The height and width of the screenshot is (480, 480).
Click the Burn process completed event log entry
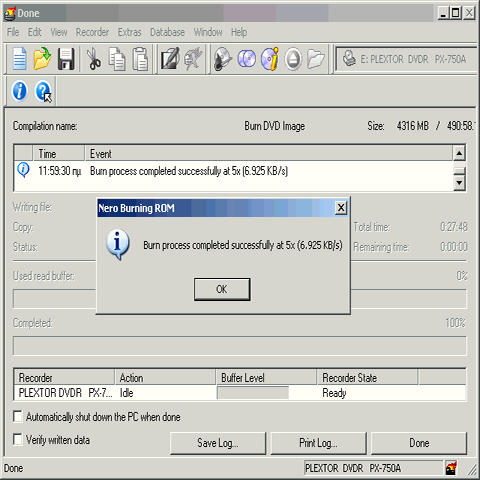click(x=189, y=171)
